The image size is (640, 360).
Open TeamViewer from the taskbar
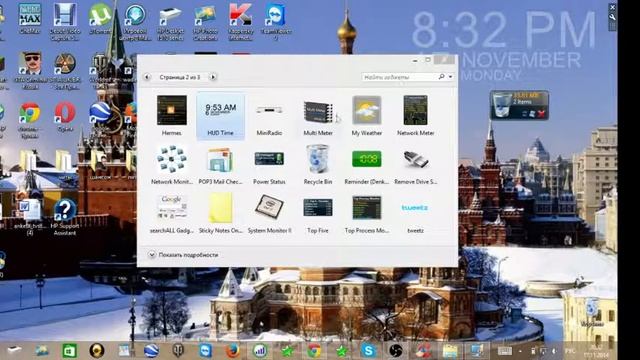tap(205, 350)
